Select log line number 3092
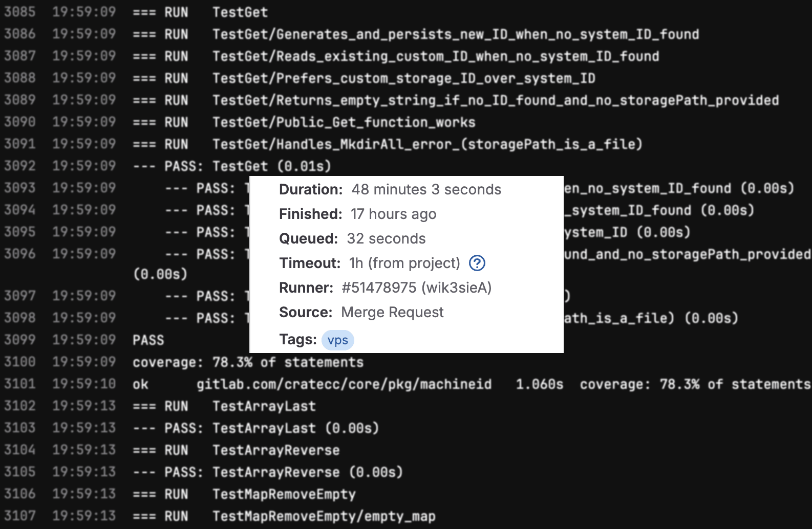This screenshot has width=812, height=529. pos(20,166)
